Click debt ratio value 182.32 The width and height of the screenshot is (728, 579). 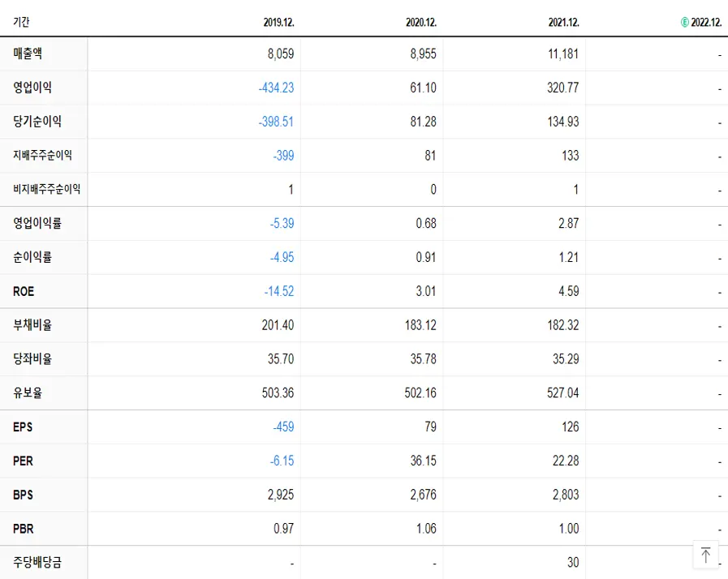[x=563, y=324]
